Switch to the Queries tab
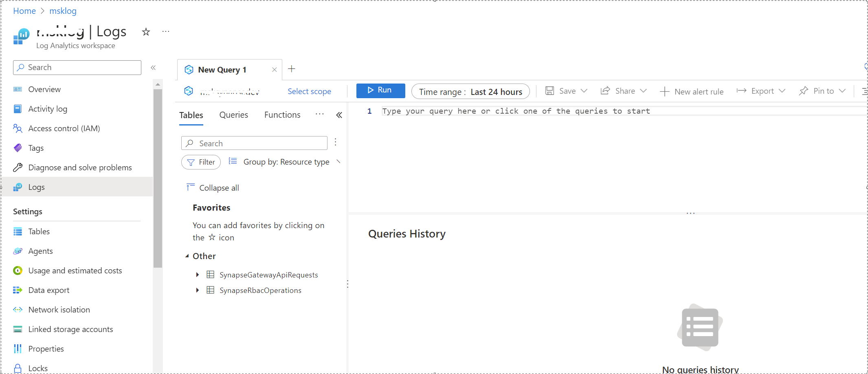Image resolution: width=868 pixels, height=374 pixels. (x=233, y=115)
